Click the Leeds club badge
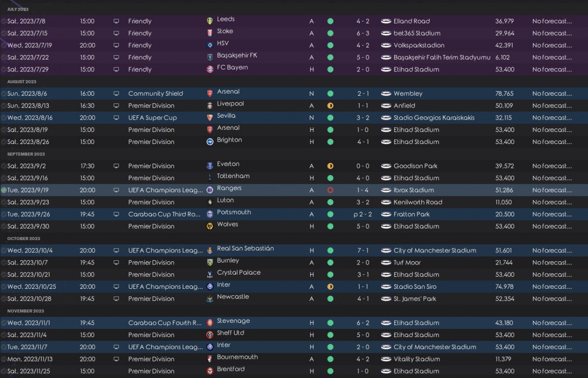This screenshot has width=588, height=378. 210,21
